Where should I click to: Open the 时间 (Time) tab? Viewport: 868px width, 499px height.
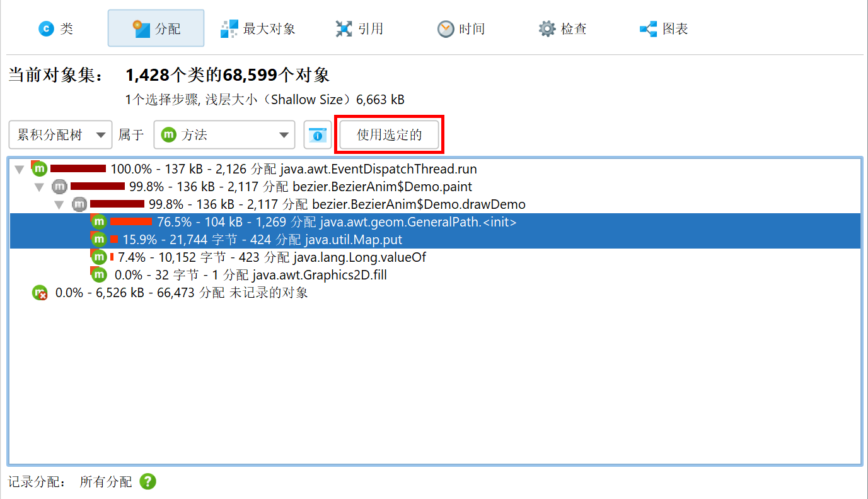point(461,28)
